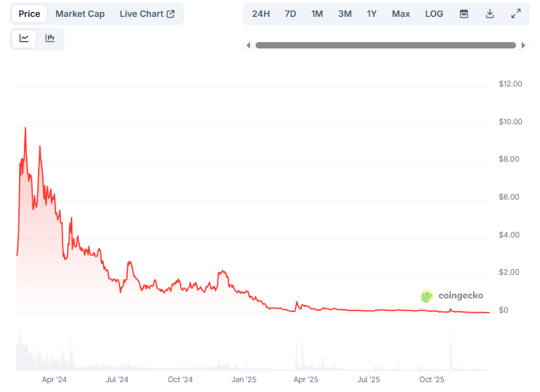
Task: Click the left scroll arrow
Action: click(x=248, y=46)
